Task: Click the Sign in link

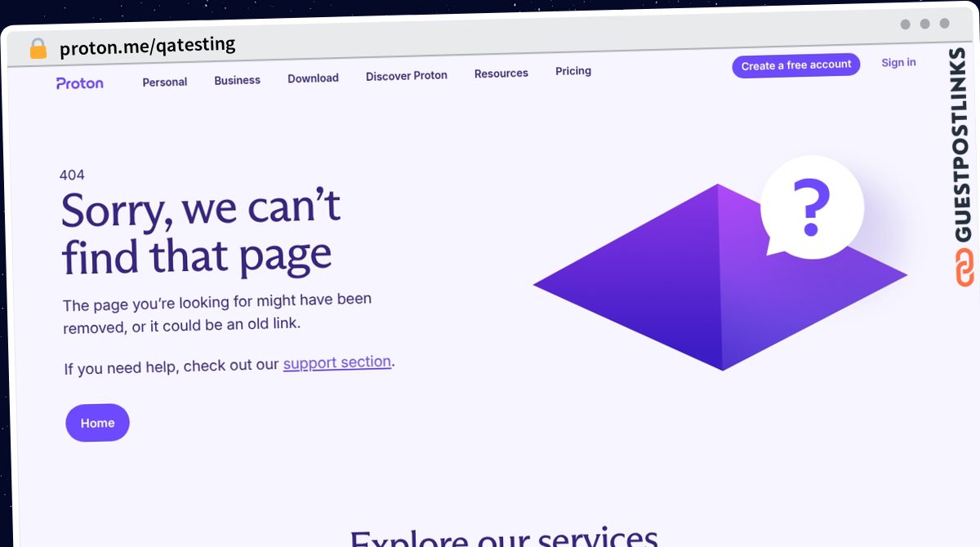Action: [x=898, y=62]
